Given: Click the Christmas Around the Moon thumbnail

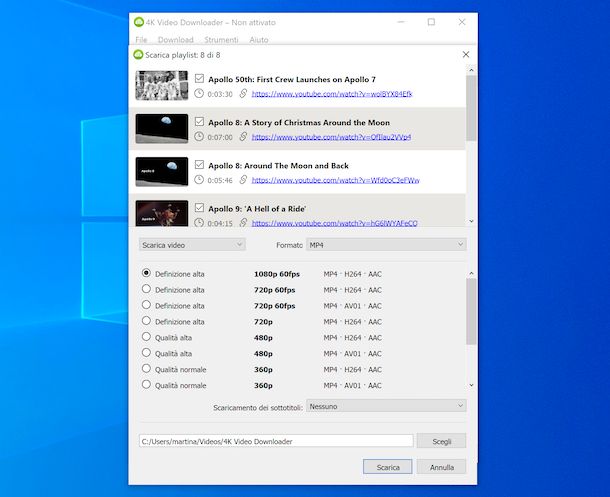Looking at the screenshot, I should (162, 129).
